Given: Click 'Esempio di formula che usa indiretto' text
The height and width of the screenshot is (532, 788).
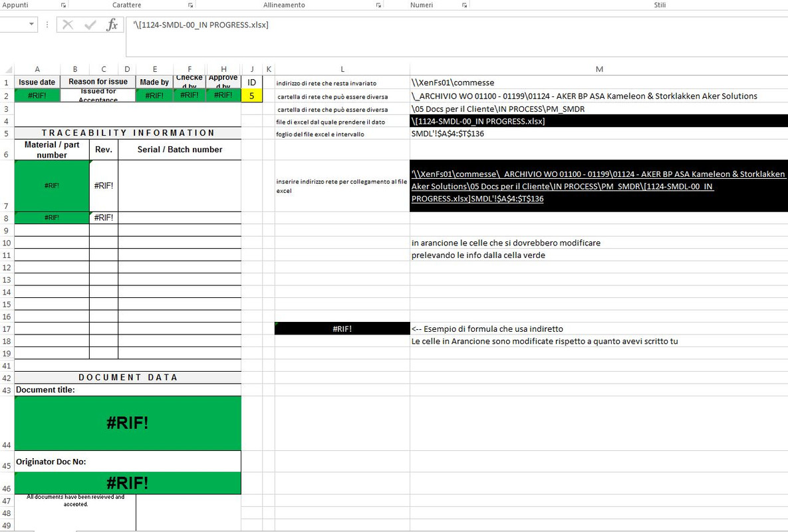Looking at the screenshot, I should (493, 329).
